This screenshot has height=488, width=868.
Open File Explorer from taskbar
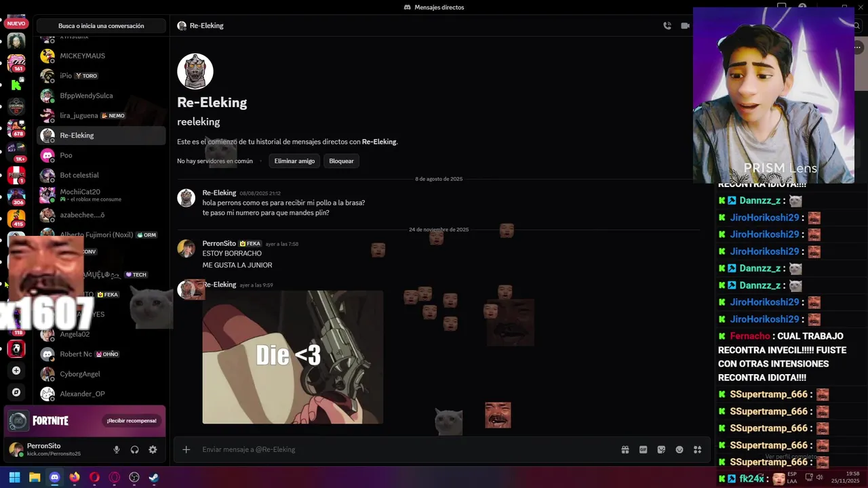click(35, 477)
